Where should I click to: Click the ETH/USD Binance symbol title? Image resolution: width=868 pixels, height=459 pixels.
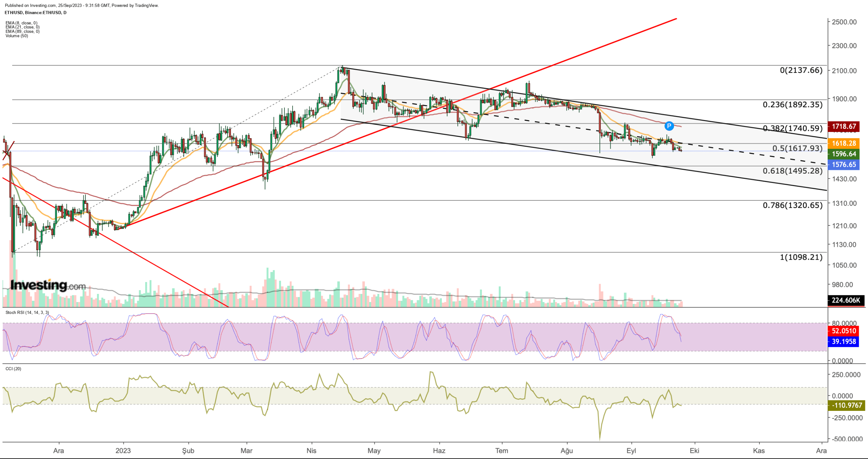(36, 13)
